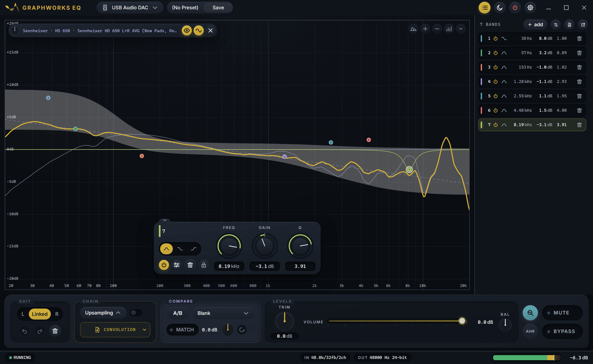Toggle the BYPASS button
This screenshot has height=364, width=593.
point(562,331)
